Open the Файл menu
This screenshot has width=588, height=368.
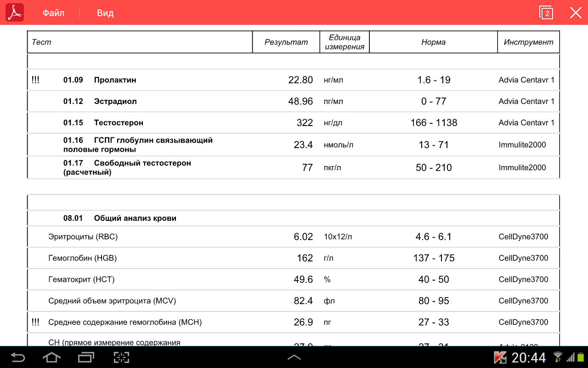point(53,13)
